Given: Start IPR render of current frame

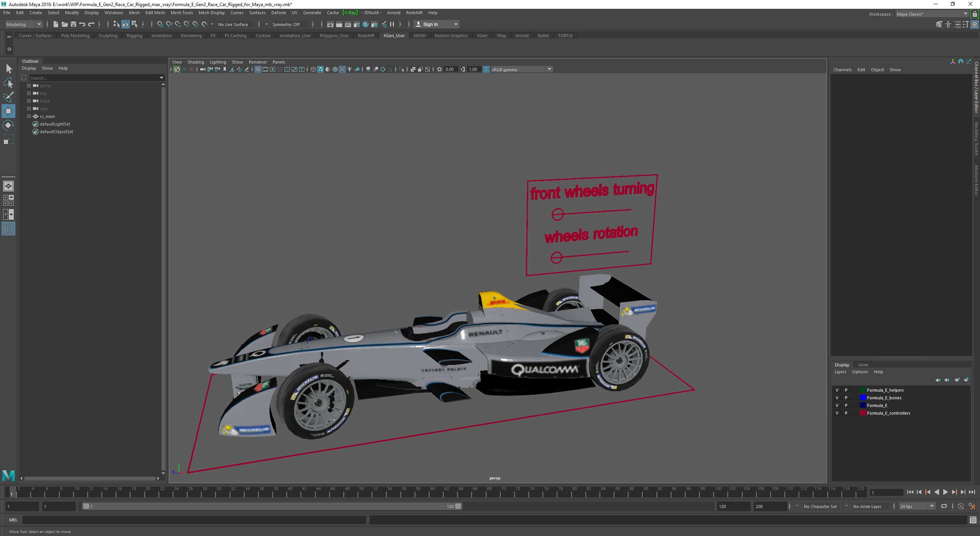Looking at the screenshot, I should tap(348, 24).
